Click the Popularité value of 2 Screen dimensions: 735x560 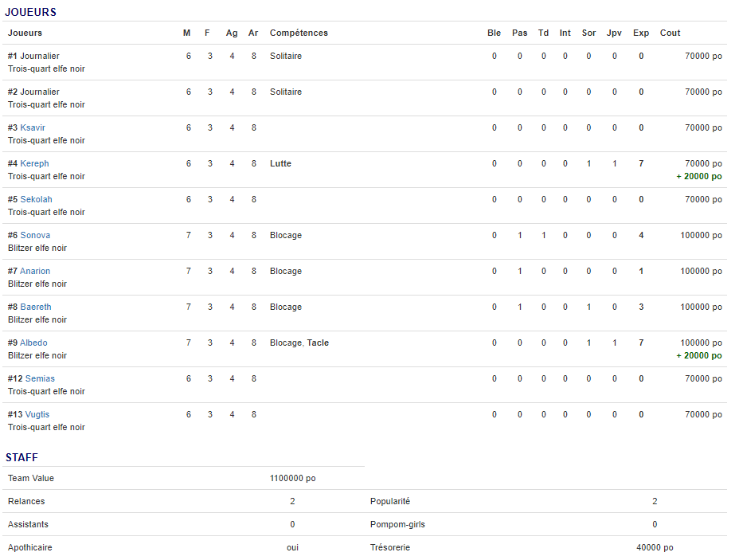(x=655, y=501)
